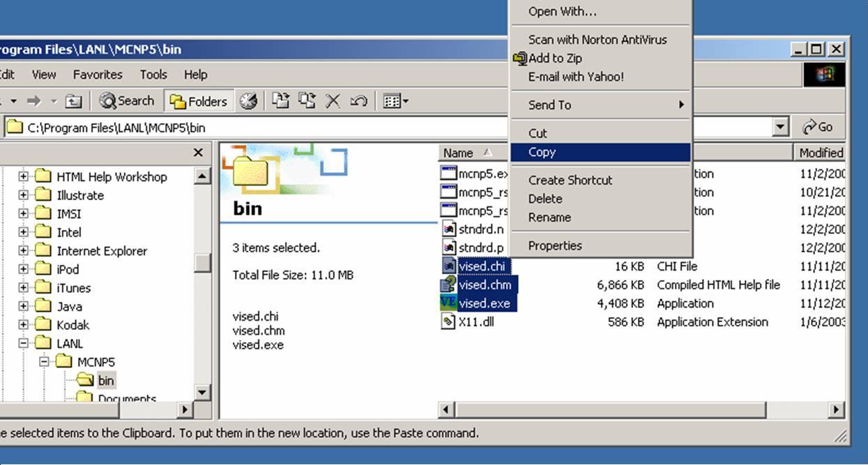Expand the iTunes folder node
The height and width of the screenshot is (465, 868).
point(24,287)
